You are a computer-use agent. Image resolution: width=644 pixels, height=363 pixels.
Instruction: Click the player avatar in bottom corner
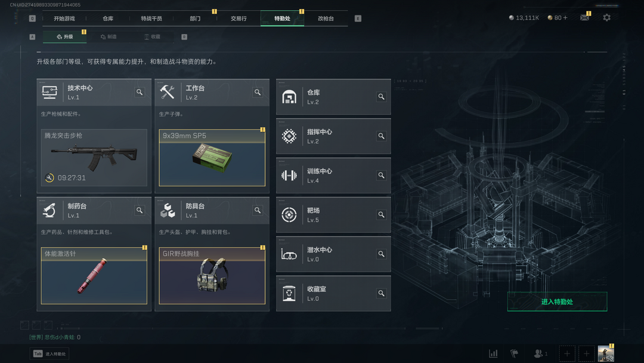(x=606, y=353)
